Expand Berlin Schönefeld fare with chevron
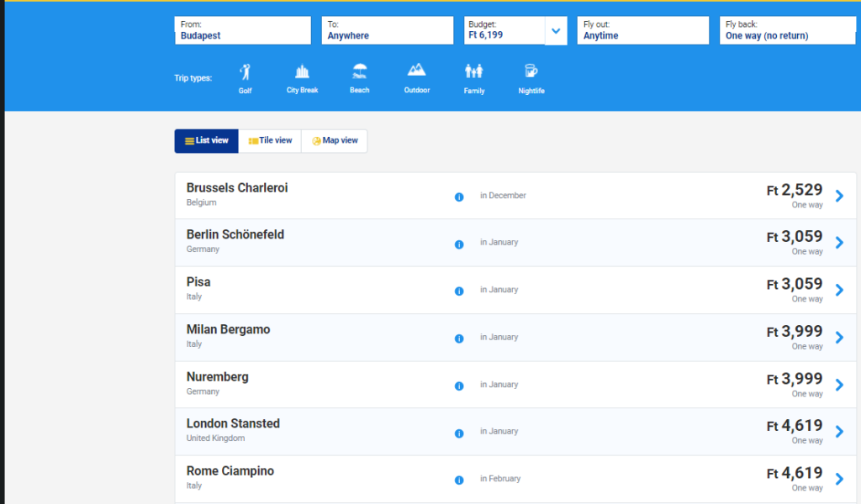 click(839, 243)
